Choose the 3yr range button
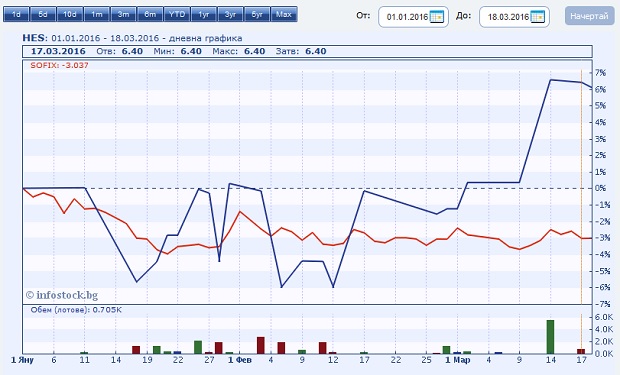620x375 pixels. click(231, 14)
